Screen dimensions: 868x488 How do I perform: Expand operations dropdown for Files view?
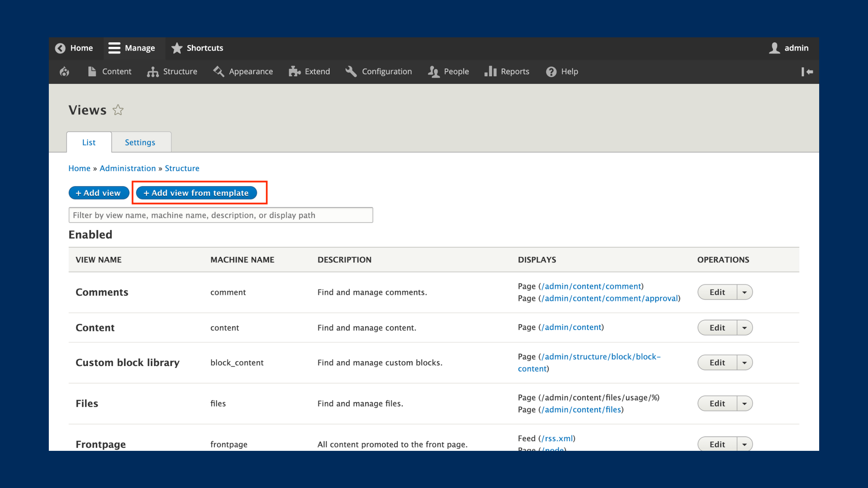click(x=744, y=404)
